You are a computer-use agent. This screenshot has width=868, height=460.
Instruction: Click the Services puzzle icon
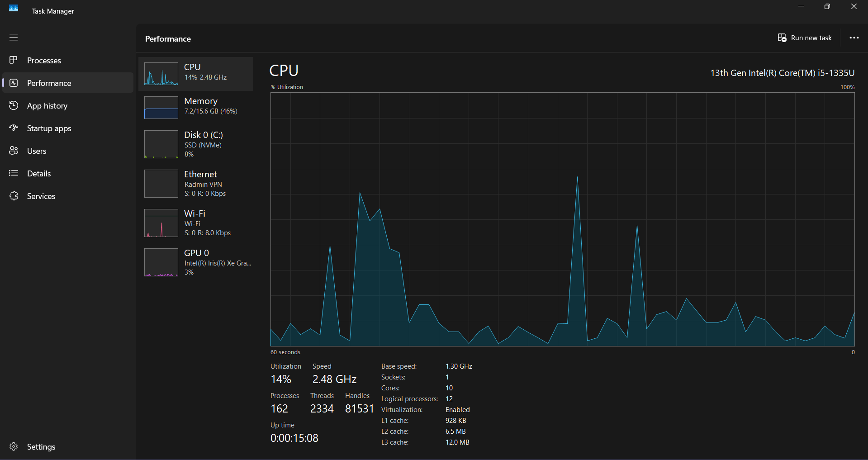tap(14, 196)
